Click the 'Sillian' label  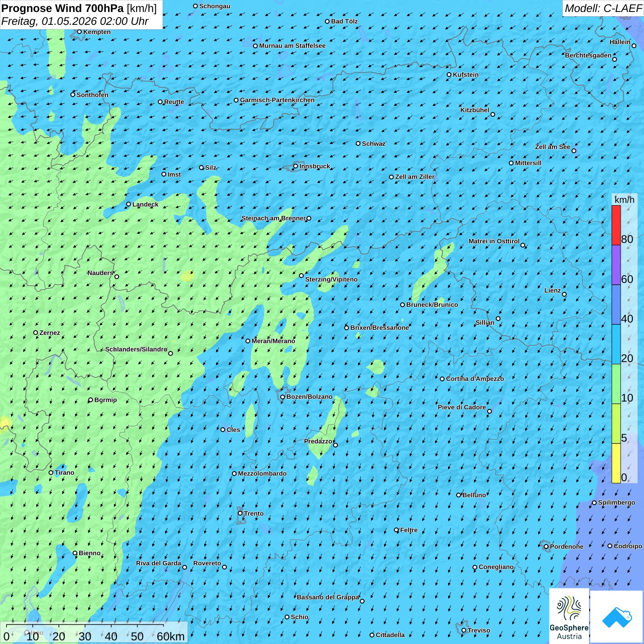click(485, 322)
